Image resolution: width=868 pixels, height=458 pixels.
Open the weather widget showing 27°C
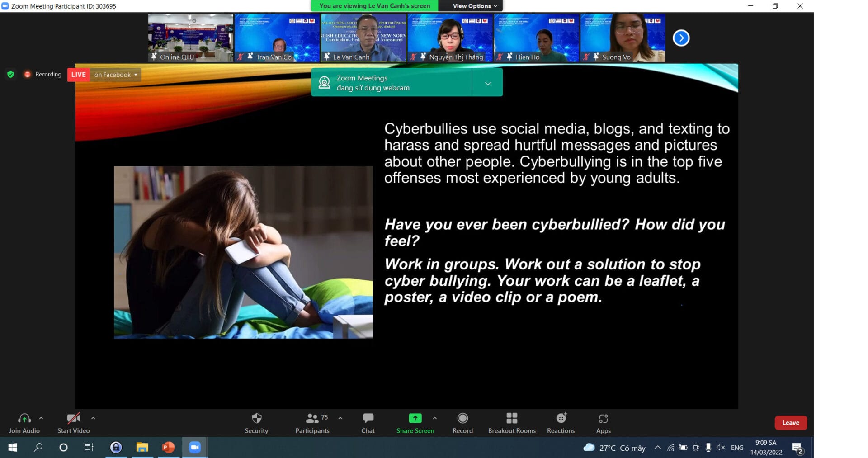click(x=614, y=448)
